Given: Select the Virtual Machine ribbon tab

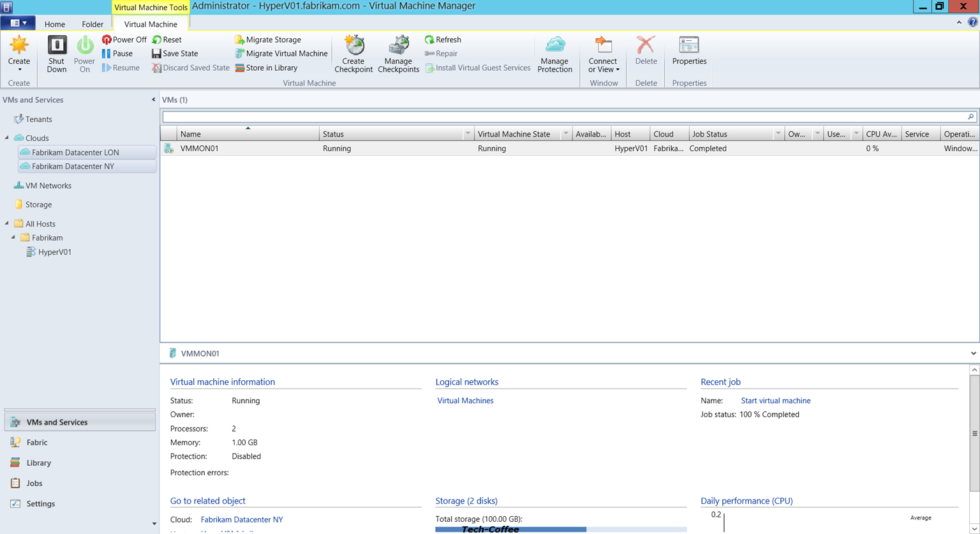Looking at the screenshot, I should point(151,24).
